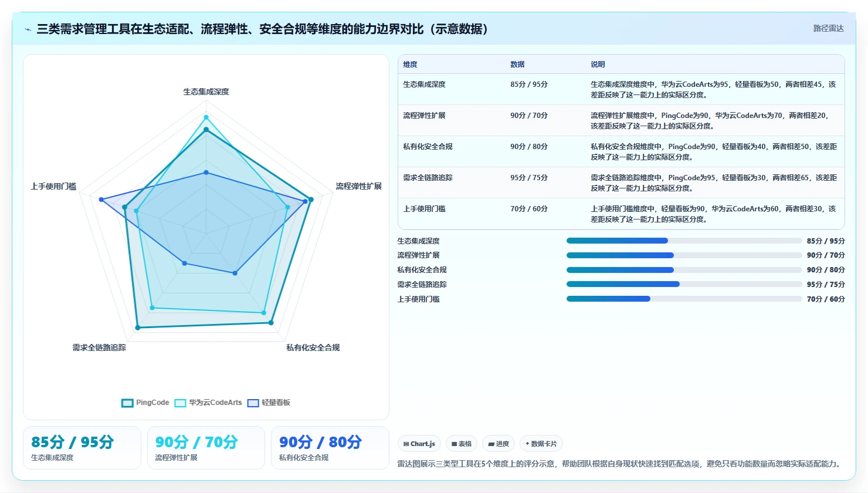Image resolution: width=868 pixels, height=493 pixels.
Task: Click the description text for 上手使用门槛 row
Action: tap(714, 214)
